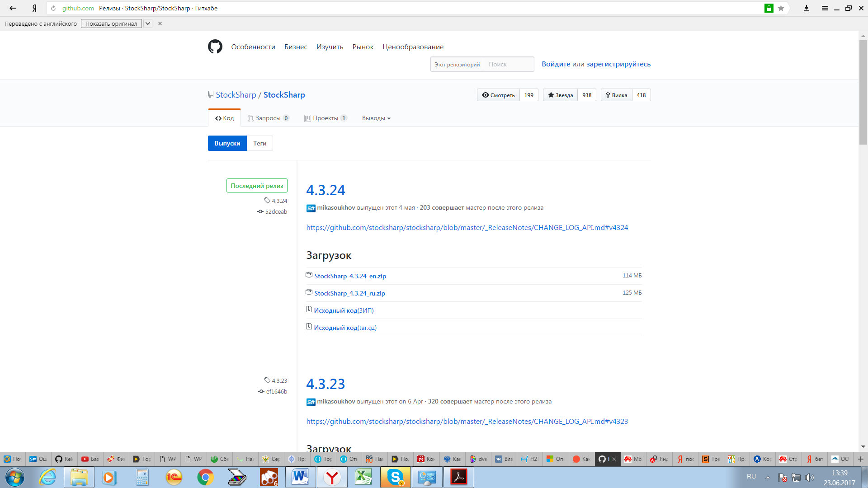Click the page vertical scrollbar thumb

(863, 92)
